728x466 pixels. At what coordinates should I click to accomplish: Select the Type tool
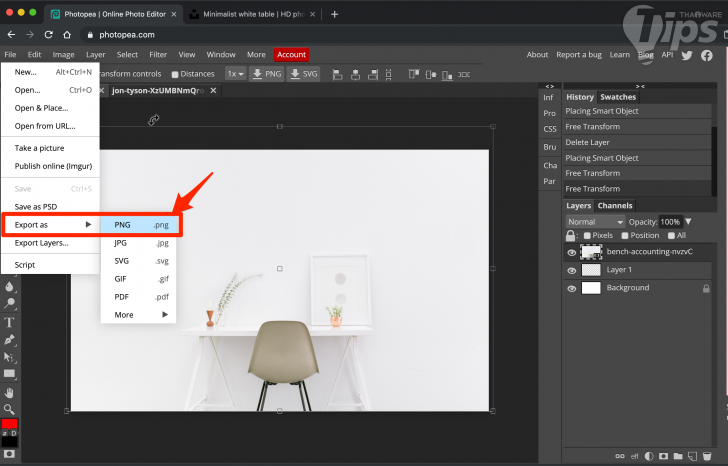click(x=10, y=322)
